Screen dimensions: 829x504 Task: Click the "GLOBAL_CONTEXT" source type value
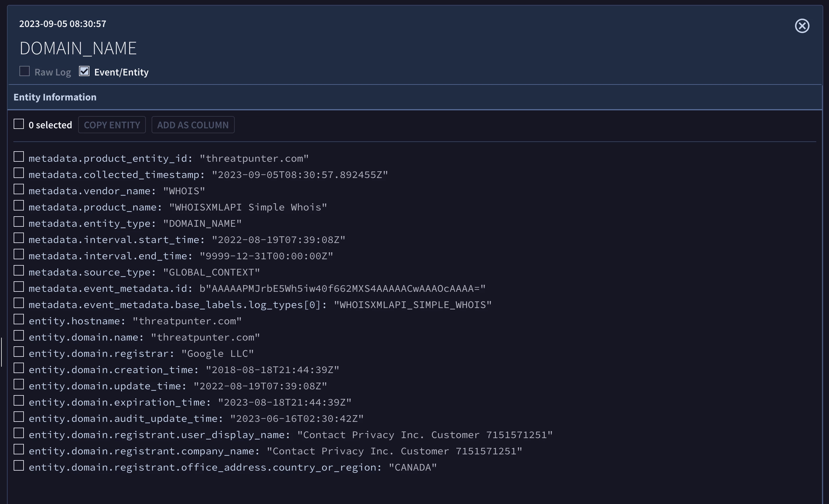tap(211, 272)
